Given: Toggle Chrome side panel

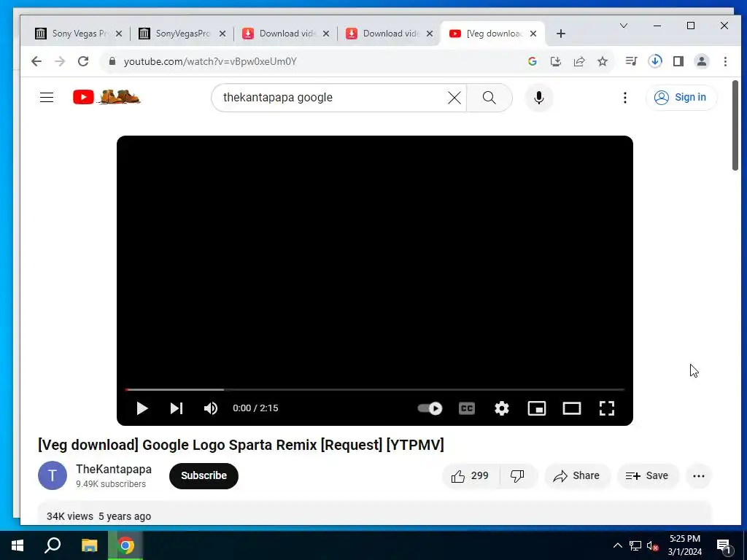Looking at the screenshot, I should pos(678,61).
